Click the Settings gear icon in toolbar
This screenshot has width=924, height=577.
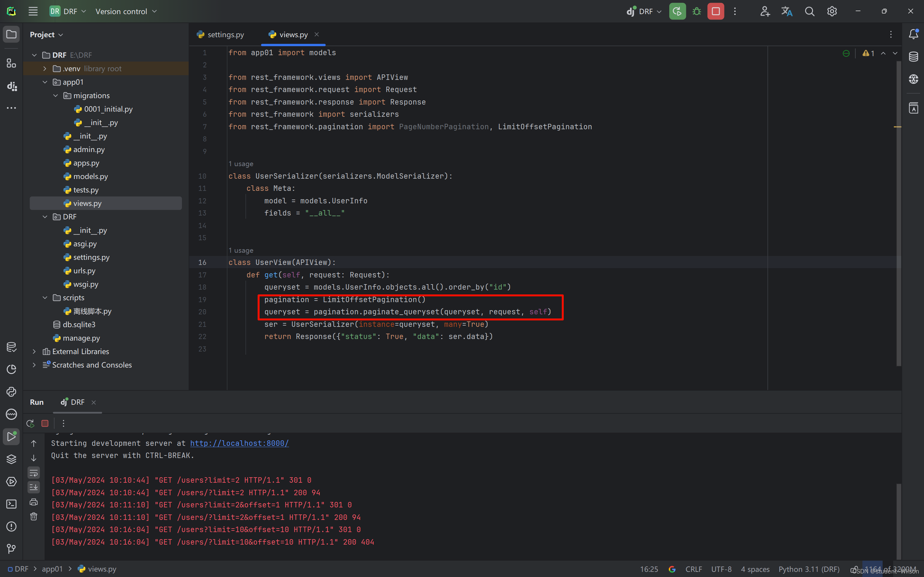[832, 11]
